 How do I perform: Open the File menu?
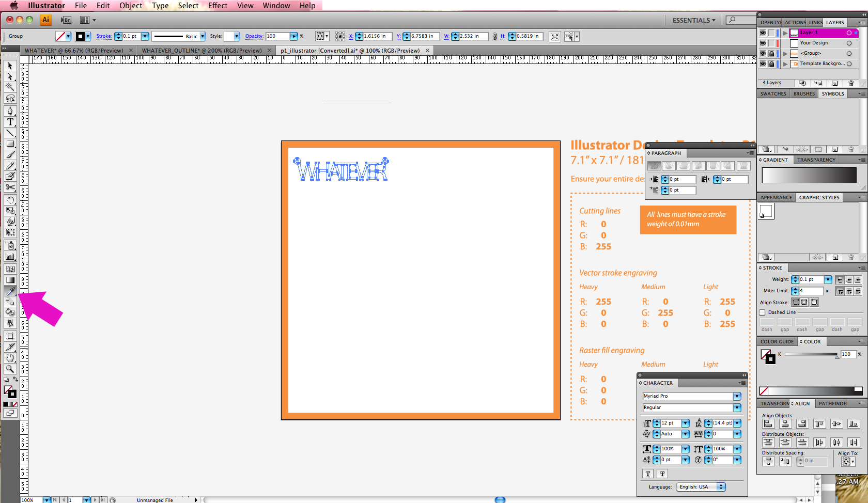[x=81, y=6]
